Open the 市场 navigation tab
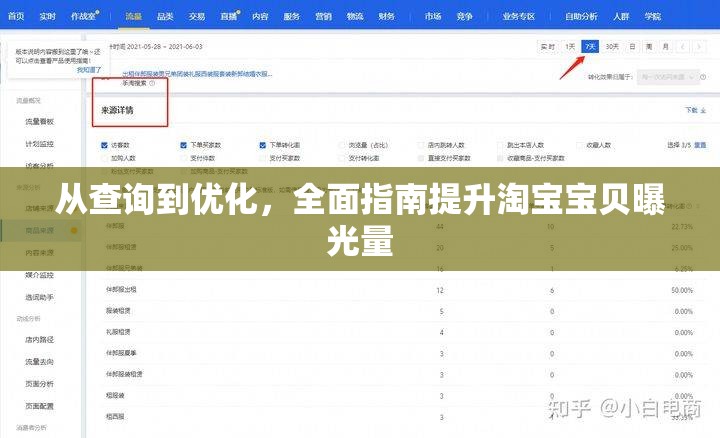This screenshot has width=720, height=438. tap(433, 16)
